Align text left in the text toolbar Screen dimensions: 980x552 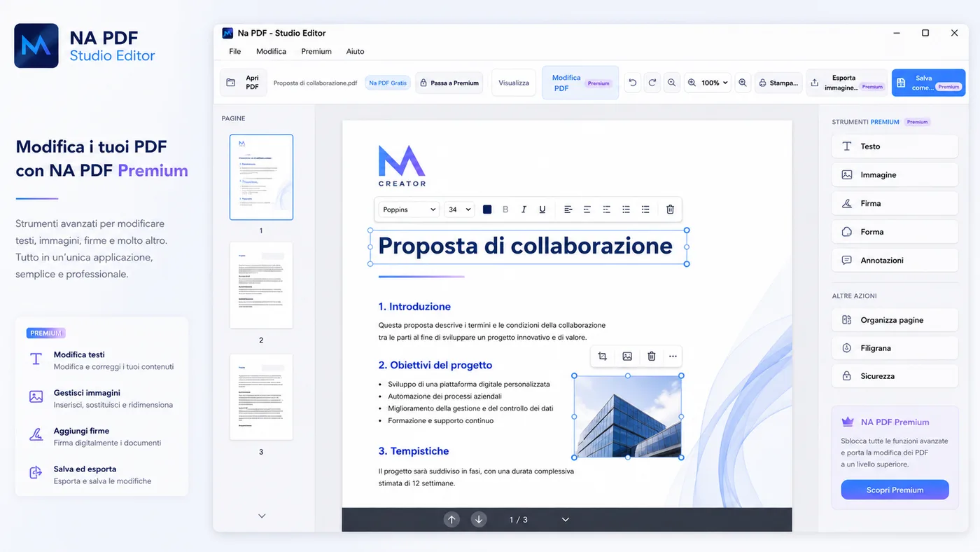click(568, 209)
